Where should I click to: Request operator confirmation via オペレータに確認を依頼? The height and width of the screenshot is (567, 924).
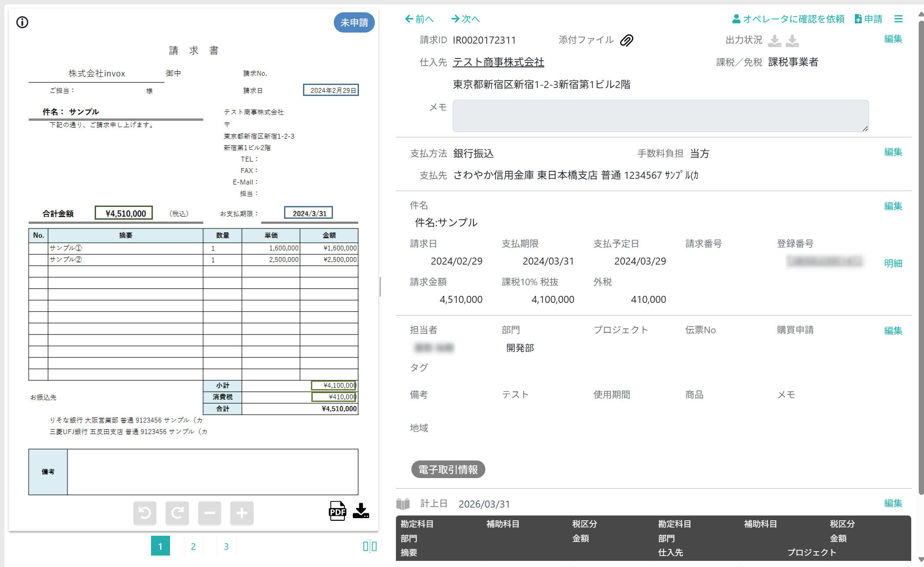coord(788,19)
